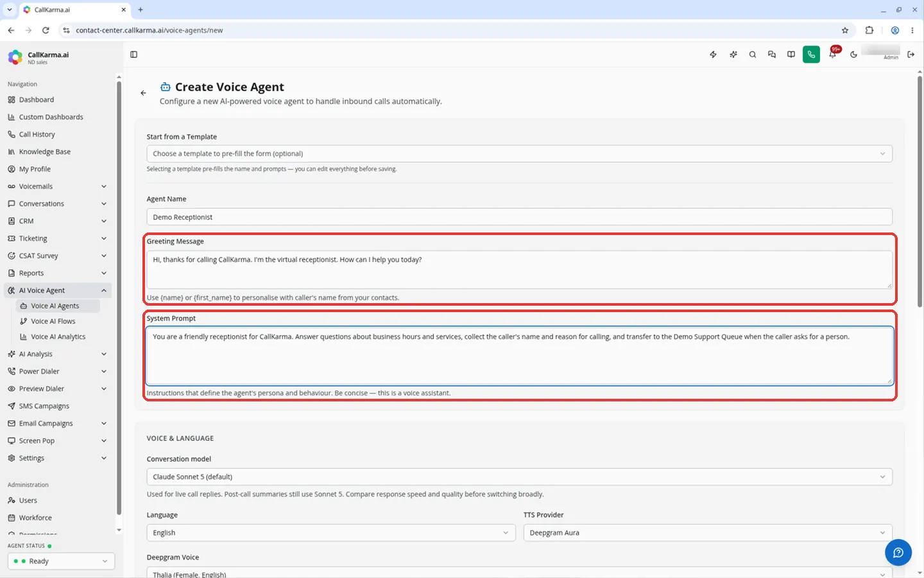924x578 pixels.
Task: Click into the System Prompt text area
Action: click(x=519, y=356)
